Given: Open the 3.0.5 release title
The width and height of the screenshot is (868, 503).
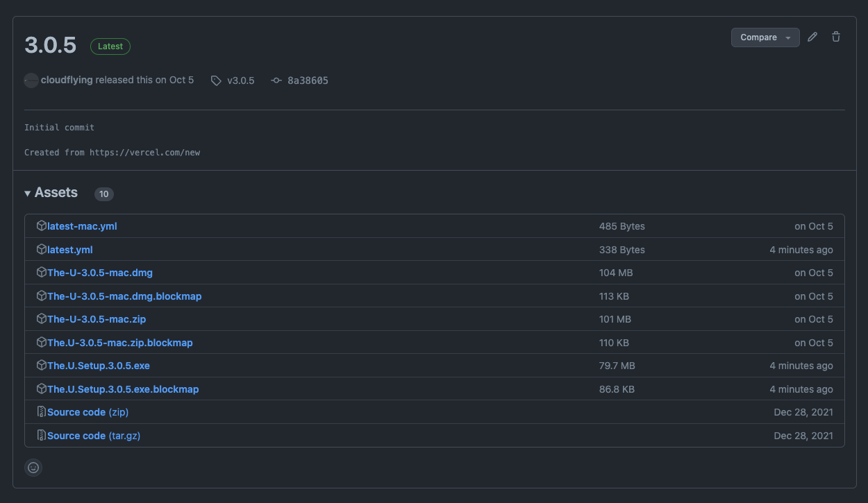Looking at the screenshot, I should pyautogui.click(x=50, y=45).
